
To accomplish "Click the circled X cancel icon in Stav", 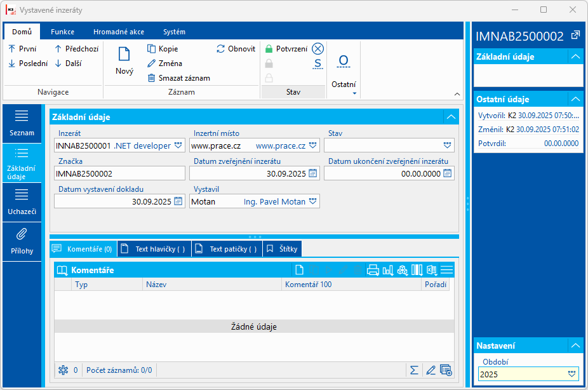I will click(x=317, y=49).
